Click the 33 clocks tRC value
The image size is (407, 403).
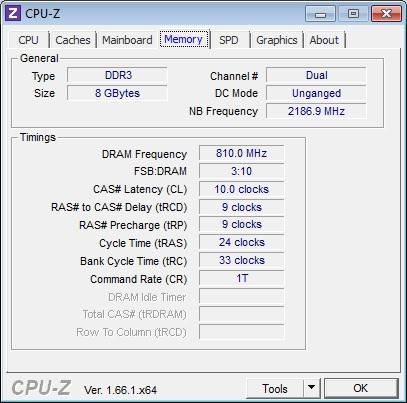(241, 261)
